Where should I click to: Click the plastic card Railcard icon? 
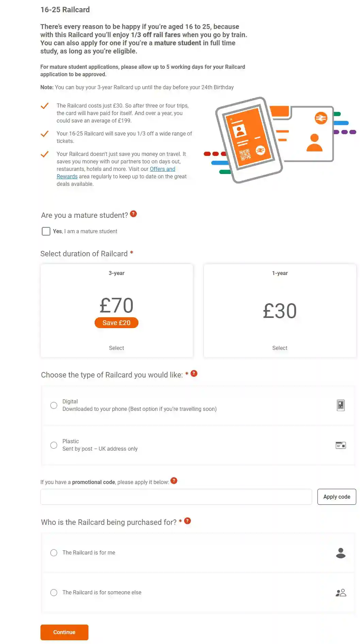coord(341,445)
